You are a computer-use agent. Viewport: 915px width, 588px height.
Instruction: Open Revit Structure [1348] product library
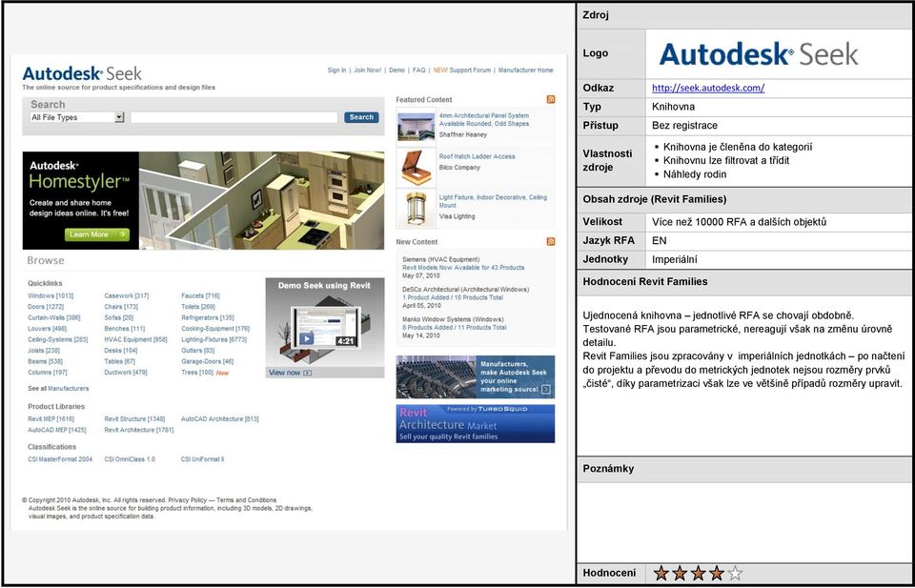pyautogui.click(x=134, y=418)
